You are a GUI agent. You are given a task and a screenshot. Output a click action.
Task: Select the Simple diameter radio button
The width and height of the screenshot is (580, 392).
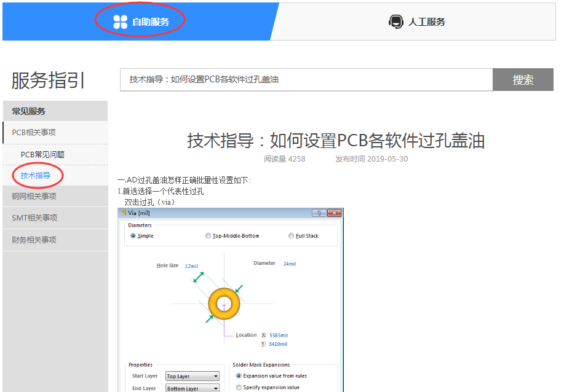point(133,236)
